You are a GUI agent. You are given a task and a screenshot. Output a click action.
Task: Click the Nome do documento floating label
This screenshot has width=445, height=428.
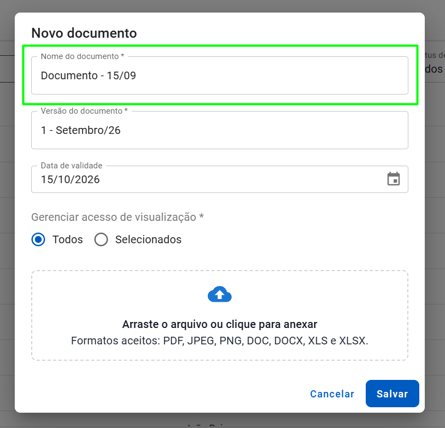pos(82,56)
